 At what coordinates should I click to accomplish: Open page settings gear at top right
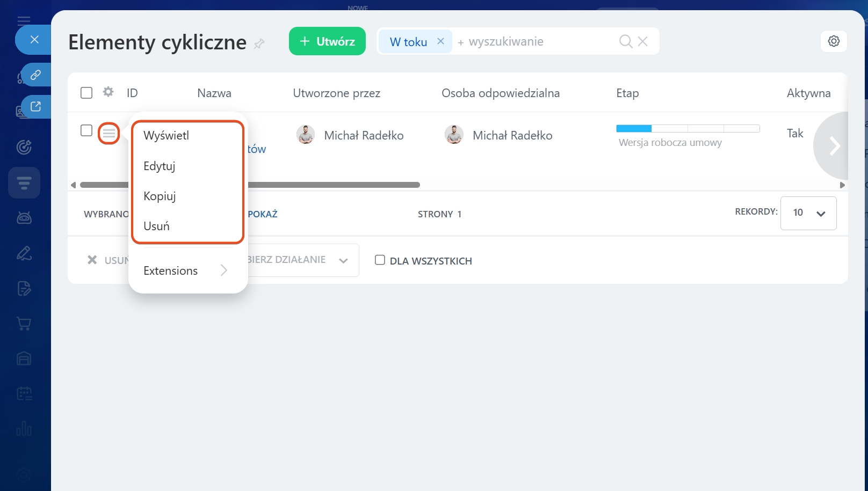pyautogui.click(x=834, y=41)
